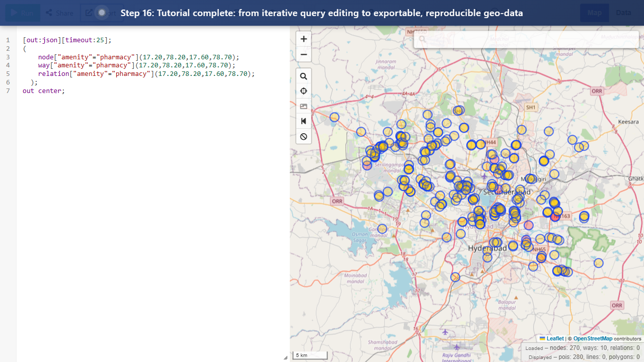Screen dimensions: 644x362
Task: Switch to the Data tab
Action: 623,13
